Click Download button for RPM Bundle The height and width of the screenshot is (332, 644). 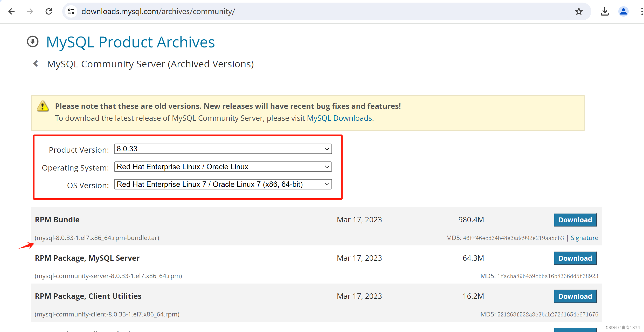click(x=574, y=220)
